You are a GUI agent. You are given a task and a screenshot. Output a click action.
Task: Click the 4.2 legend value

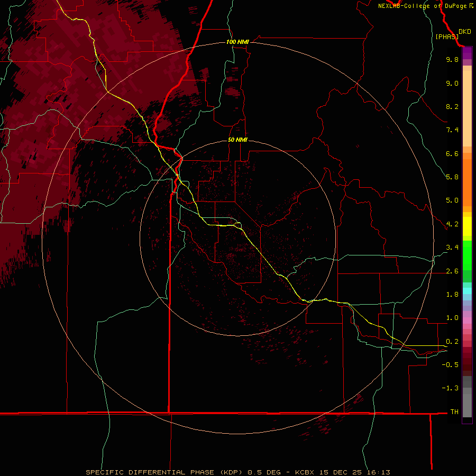tap(452, 224)
